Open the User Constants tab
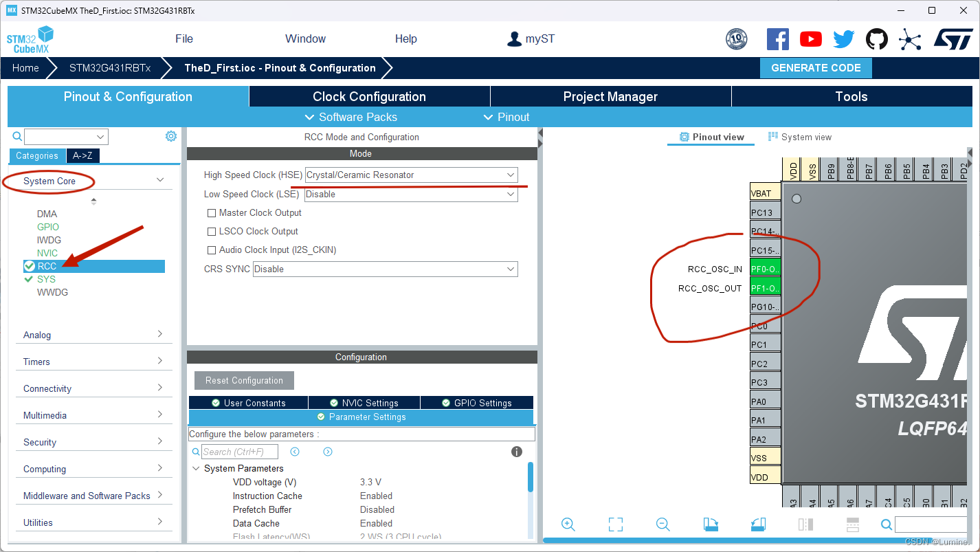 click(248, 403)
